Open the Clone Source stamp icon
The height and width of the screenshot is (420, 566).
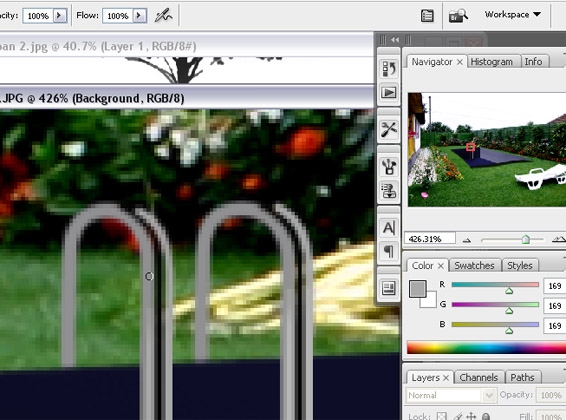click(x=389, y=191)
